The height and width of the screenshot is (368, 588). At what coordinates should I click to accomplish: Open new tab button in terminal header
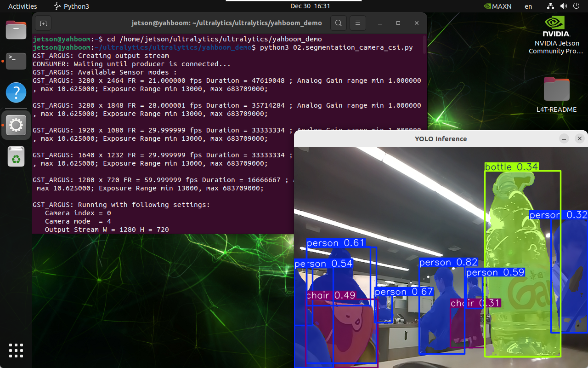click(43, 23)
